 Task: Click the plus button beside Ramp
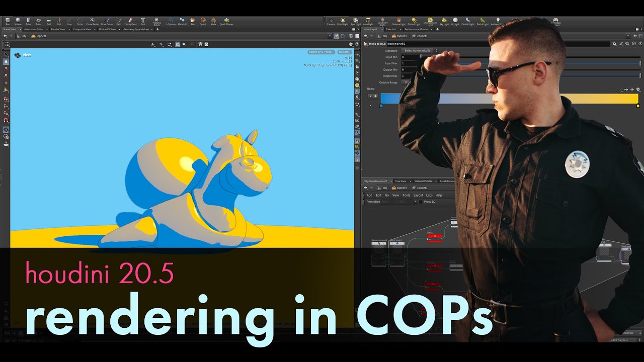click(375, 96)
